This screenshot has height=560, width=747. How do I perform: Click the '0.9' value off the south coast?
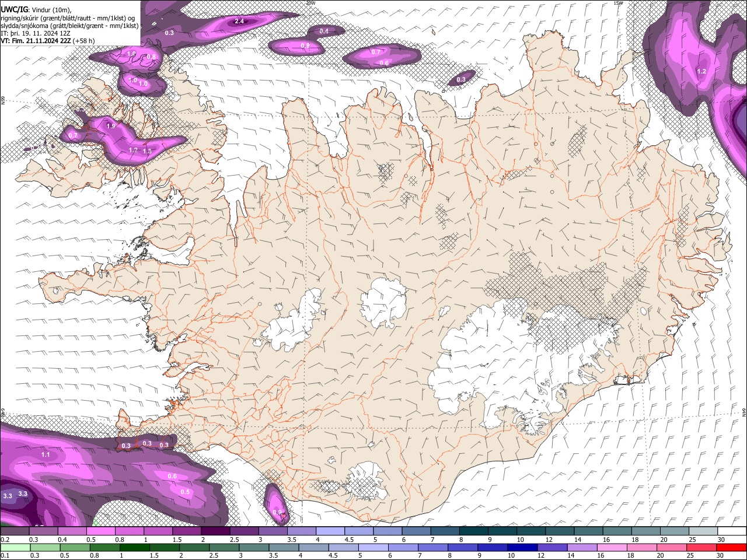pyautogui.click(x=277, y=512)
